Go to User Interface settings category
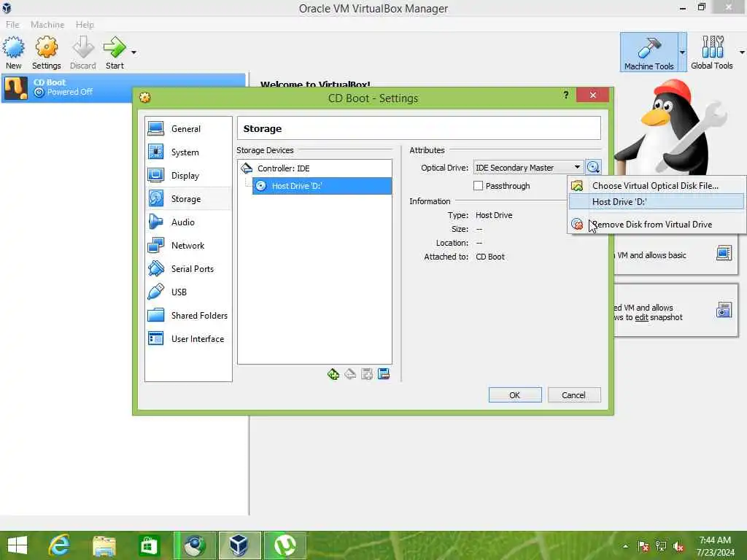The width and height of the screenshot is (747, 560). point(188,338)
